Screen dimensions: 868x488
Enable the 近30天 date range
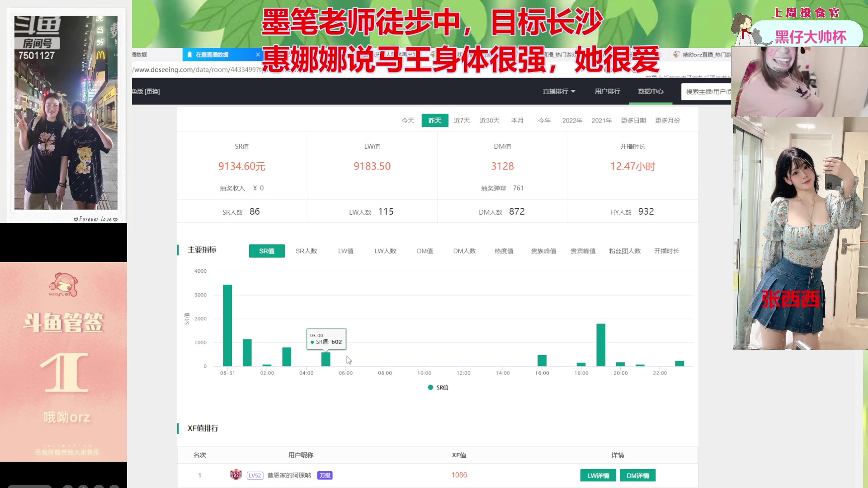click(x=490, y=120)
